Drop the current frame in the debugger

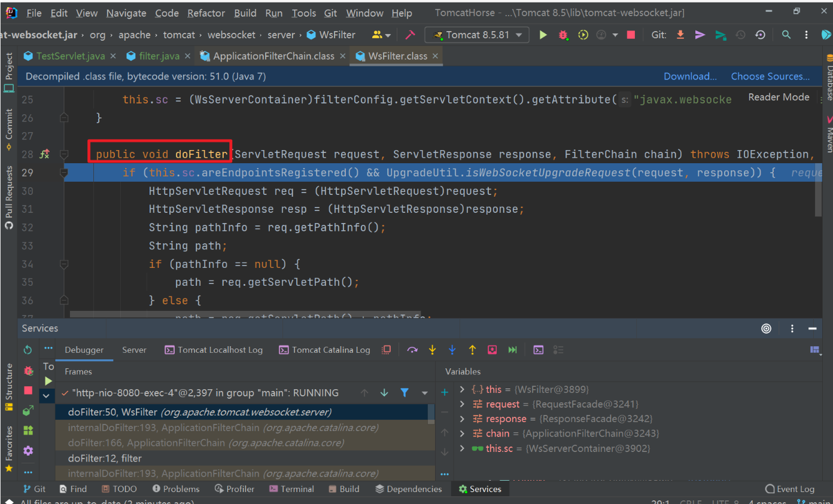[492, 350]
